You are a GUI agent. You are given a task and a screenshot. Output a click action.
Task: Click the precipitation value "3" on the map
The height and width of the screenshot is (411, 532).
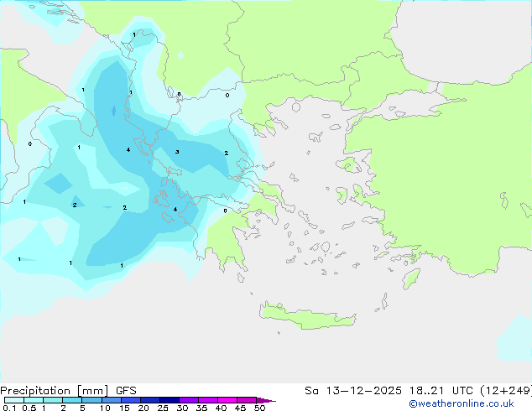point(177,152)
